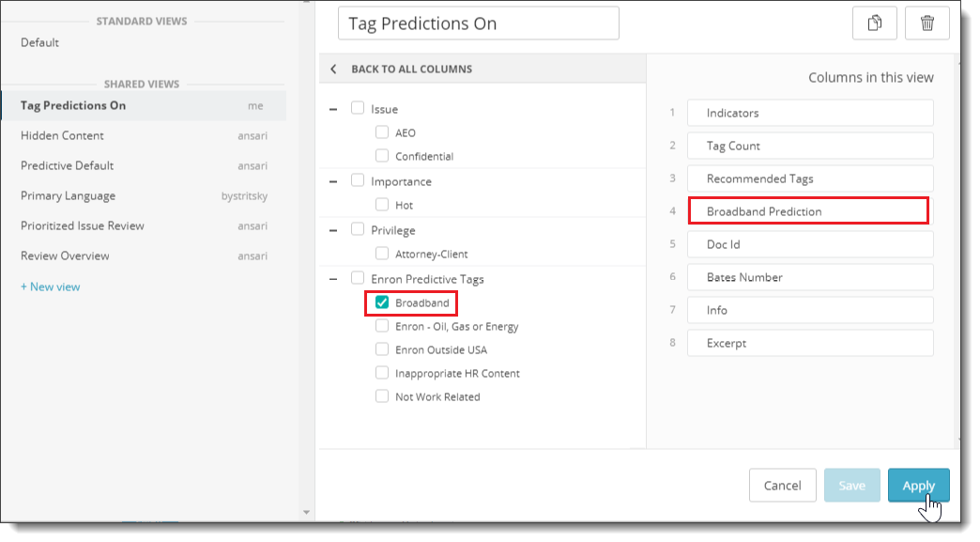Tick the Attorney-Client checkbox
The width and height of the screenshot is (980, 542).
coord(382,254)
